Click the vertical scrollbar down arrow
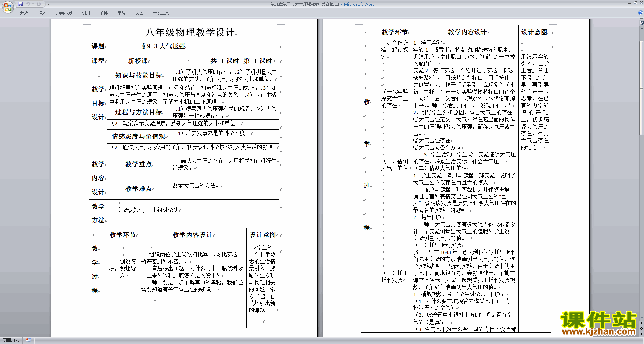This screenshot has height=344, width=644. (642, 318)
